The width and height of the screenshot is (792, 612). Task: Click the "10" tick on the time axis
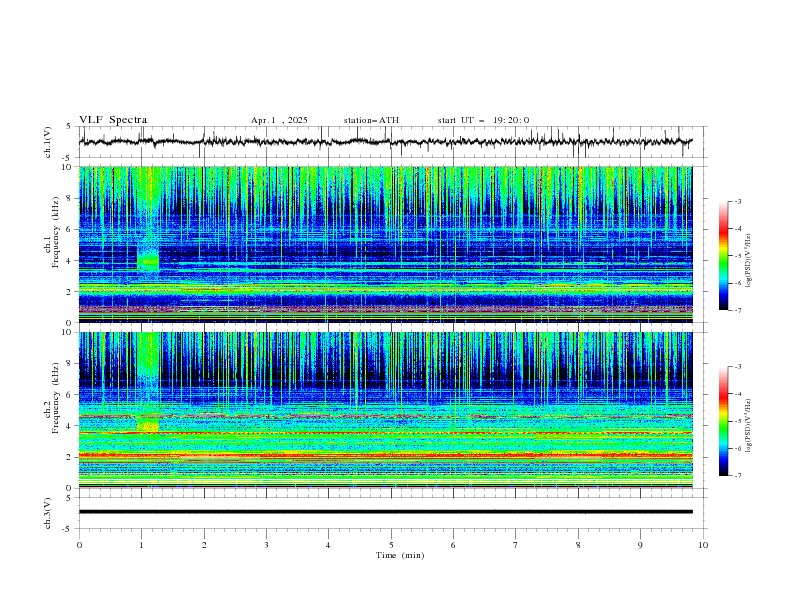(x=703, y=545)
